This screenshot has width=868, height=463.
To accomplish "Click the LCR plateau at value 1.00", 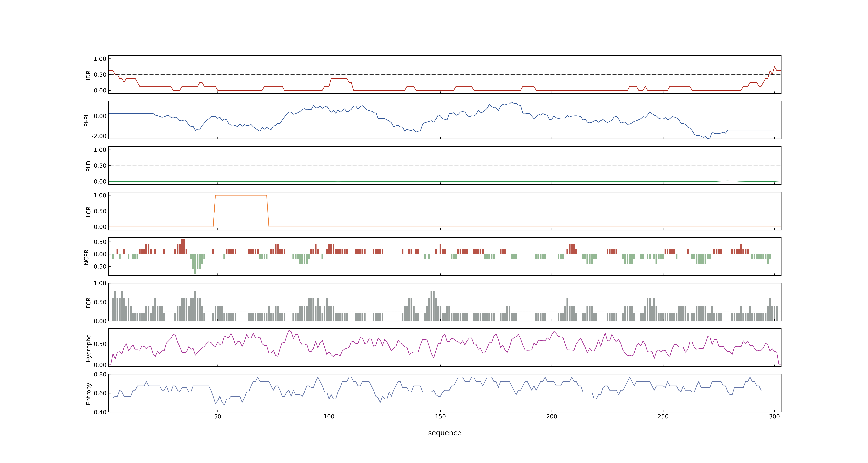I will [241, 195].
